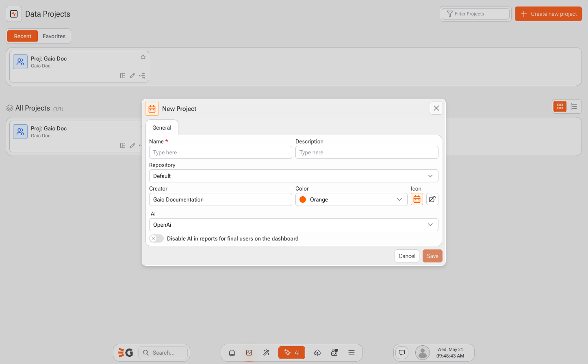Star the Proj: Gaio Doc card in Recent

coord(143,57)
